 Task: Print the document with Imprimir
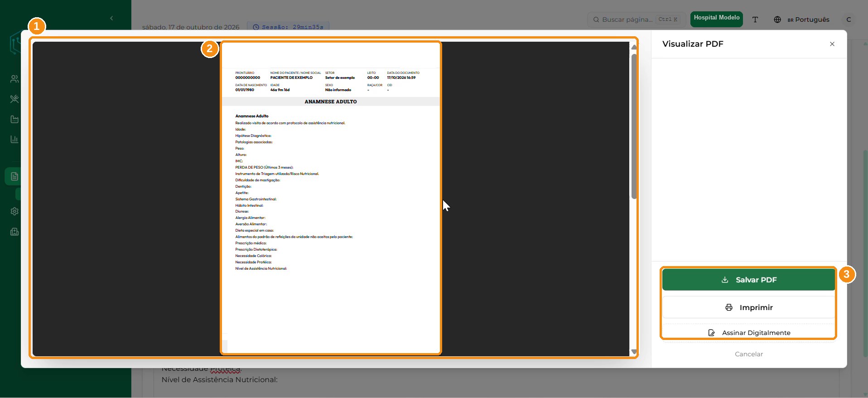click(748, 307)
